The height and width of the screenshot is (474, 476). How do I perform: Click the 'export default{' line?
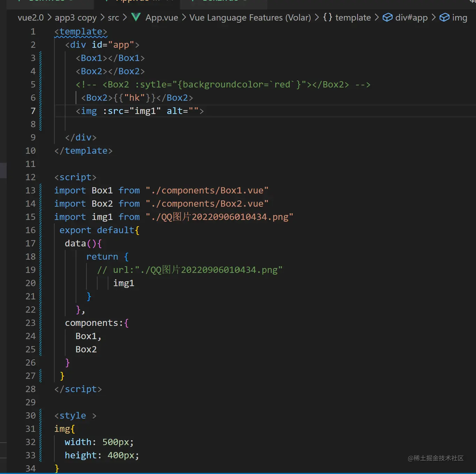tap(99, 230)
